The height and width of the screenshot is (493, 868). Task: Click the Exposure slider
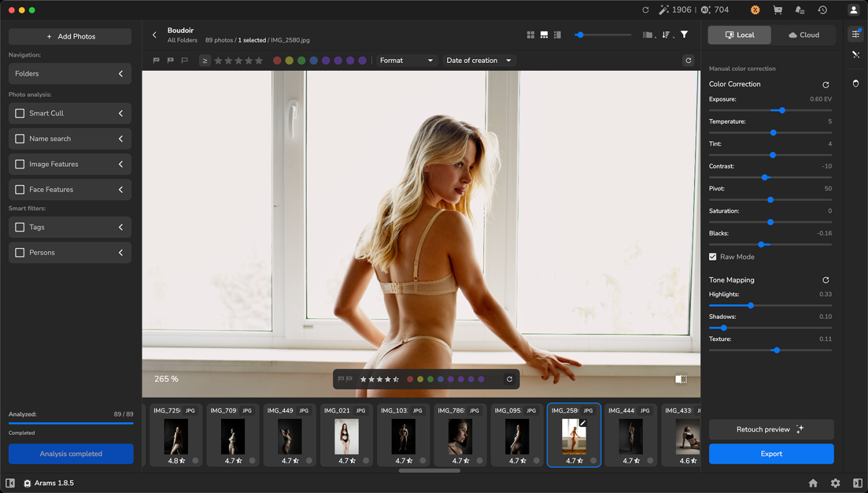click(770, 111)
